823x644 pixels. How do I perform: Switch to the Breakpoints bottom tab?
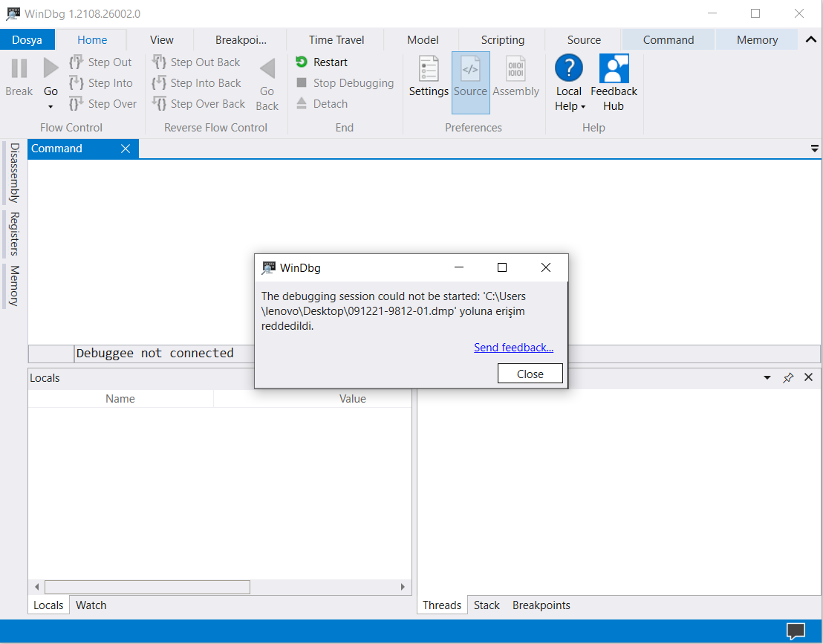click(541, 605)
